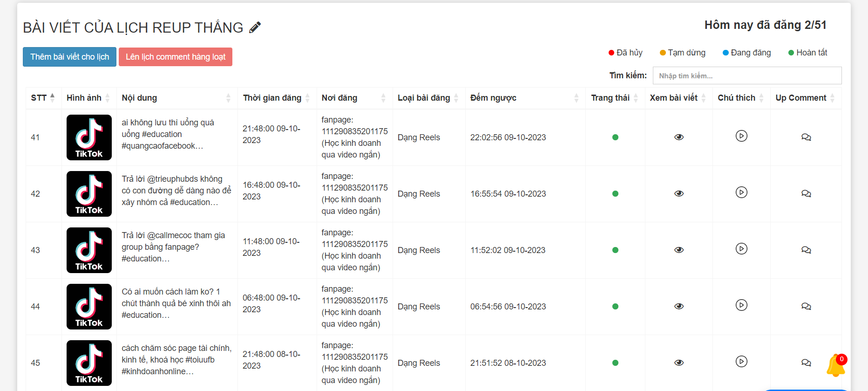View post in row 42

679,193
